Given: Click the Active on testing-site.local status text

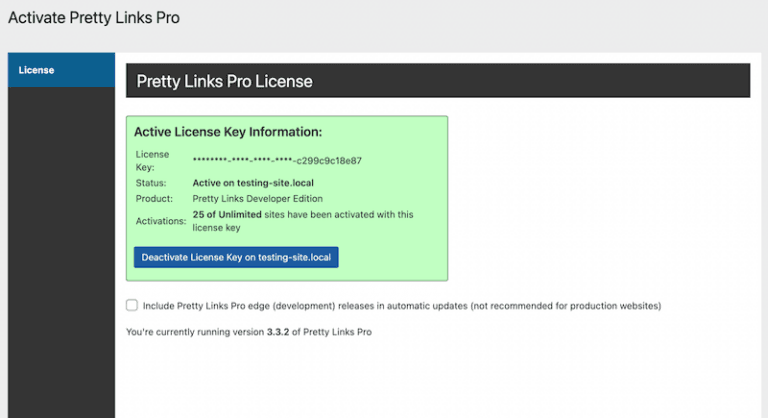Looking at the screenshot, I should click(253, 183).
